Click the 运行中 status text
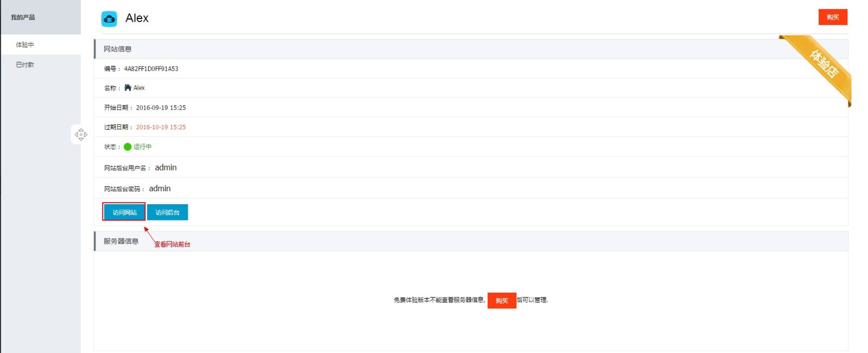Image resolution: width=868 pixels, height=353 pixels. click(143, 147)
